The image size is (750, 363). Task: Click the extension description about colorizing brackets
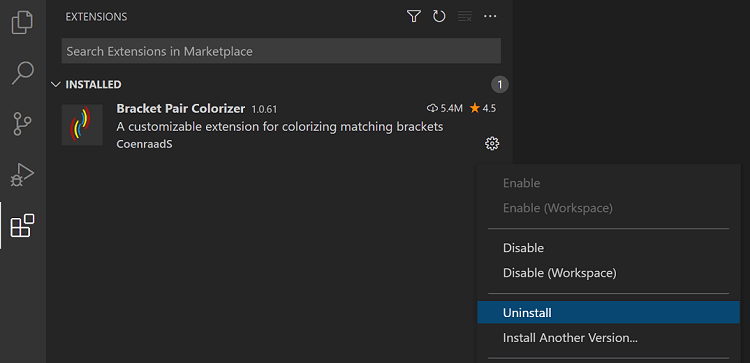(x=280, y=127)
